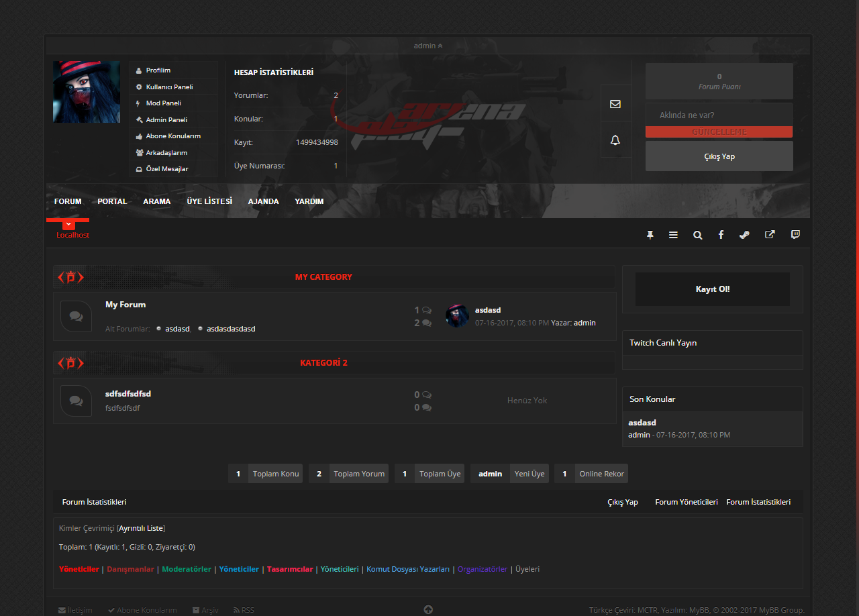Open the last post titled asdasd
The image size is (859, 616).
488,310
